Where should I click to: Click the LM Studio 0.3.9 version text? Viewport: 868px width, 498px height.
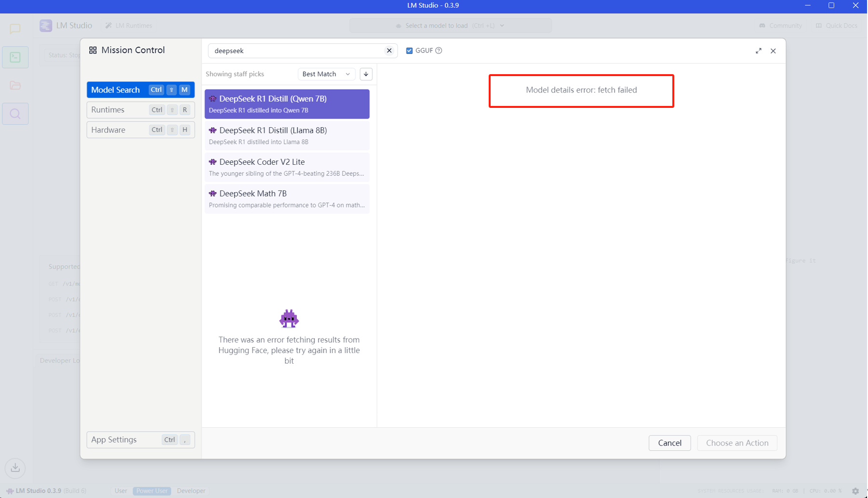pos(39,491)
